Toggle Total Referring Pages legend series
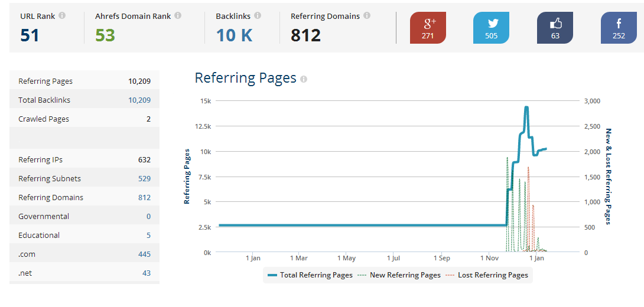This screenshot has width=644, height=307. [x=310, y=275]
